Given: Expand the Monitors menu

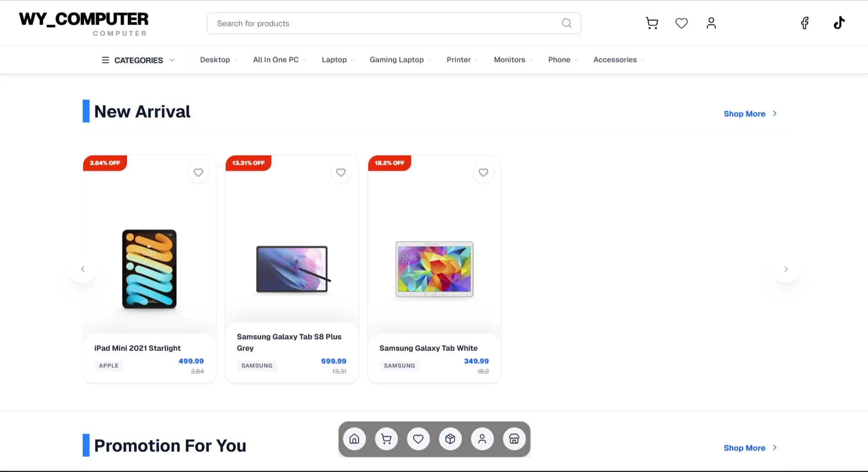Looking at the screenshot, I should [x=513, y=60].
